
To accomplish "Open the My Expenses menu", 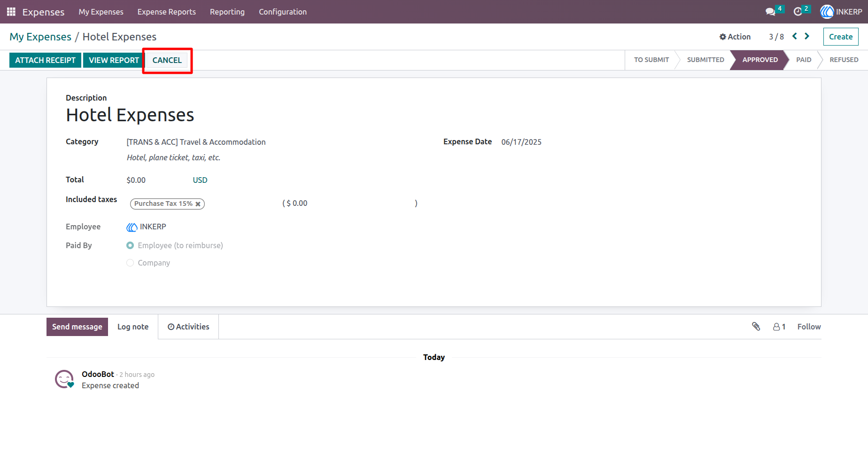I will pyautogui.click(x=101, y=12).
